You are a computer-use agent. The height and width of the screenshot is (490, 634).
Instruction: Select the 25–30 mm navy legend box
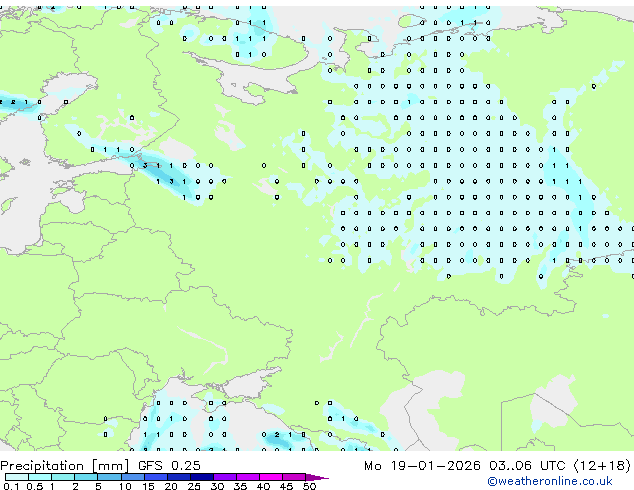point(201,477)
